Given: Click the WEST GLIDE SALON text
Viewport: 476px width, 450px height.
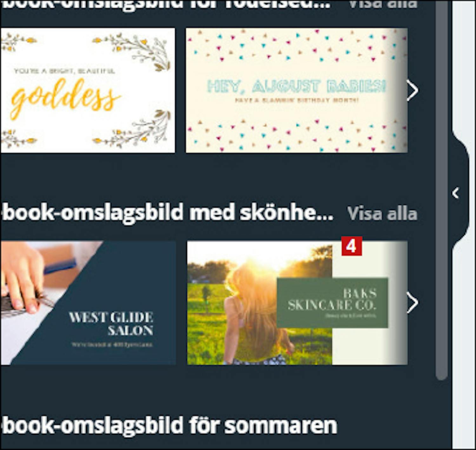Looking at the screenshot, I should [111, 324].
